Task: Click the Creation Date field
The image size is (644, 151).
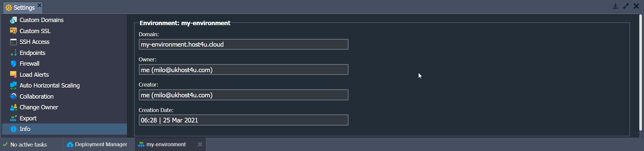Action: tap(244, 120)
